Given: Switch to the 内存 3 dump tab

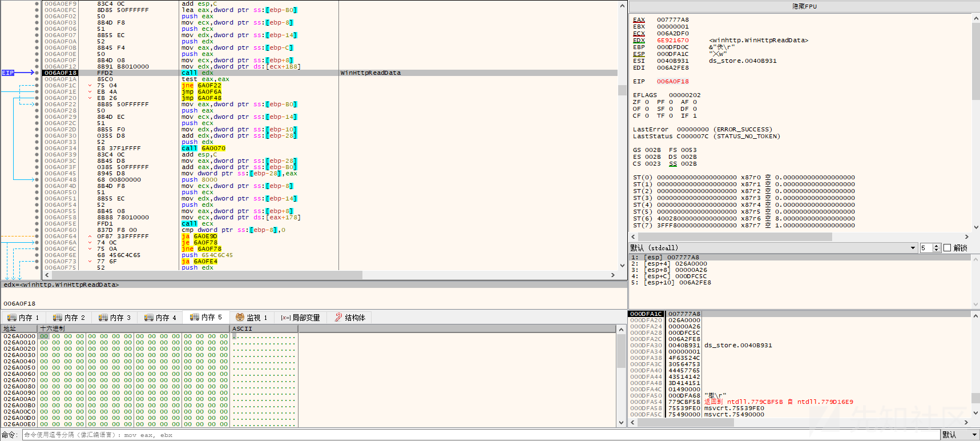Looking at the screenshot, I should tap(115, 318).
